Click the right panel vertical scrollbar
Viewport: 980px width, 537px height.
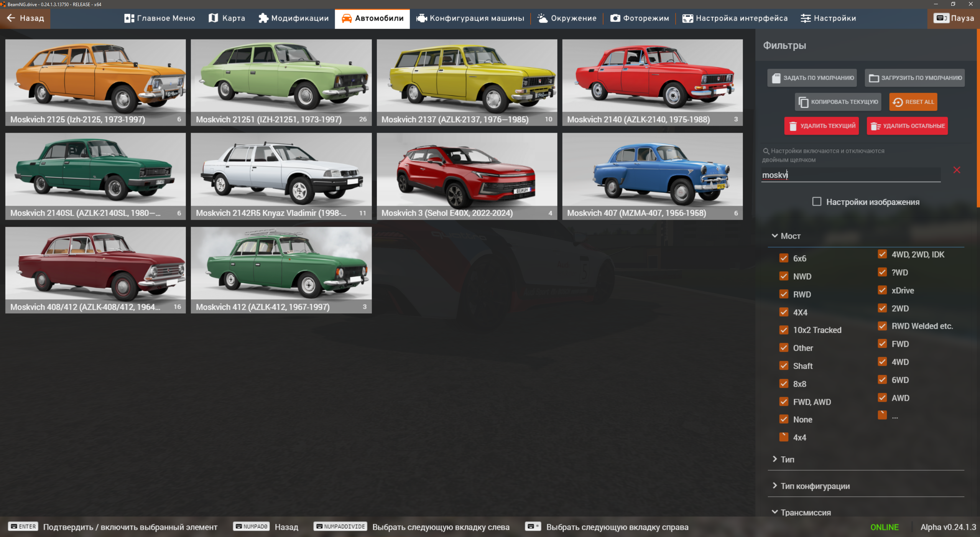(x=978, y=119)
